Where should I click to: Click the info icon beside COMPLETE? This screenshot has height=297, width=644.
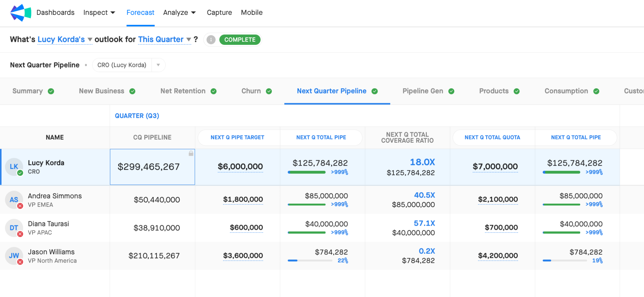tap(211, 40)
